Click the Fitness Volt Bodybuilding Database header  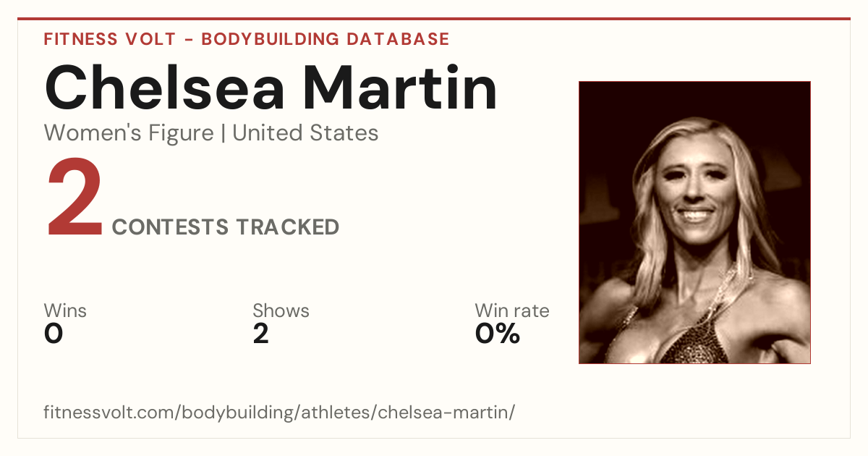click(x=247, y=39)
